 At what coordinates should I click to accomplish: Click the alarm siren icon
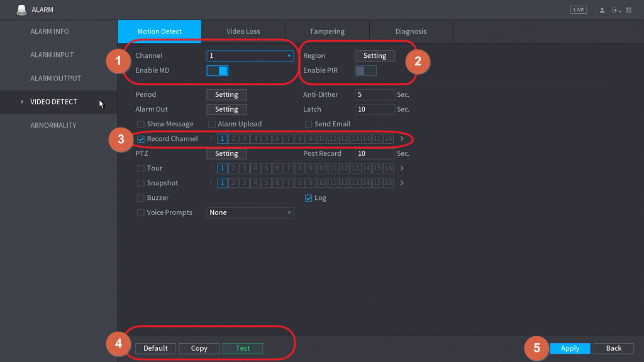coord(21,9)
